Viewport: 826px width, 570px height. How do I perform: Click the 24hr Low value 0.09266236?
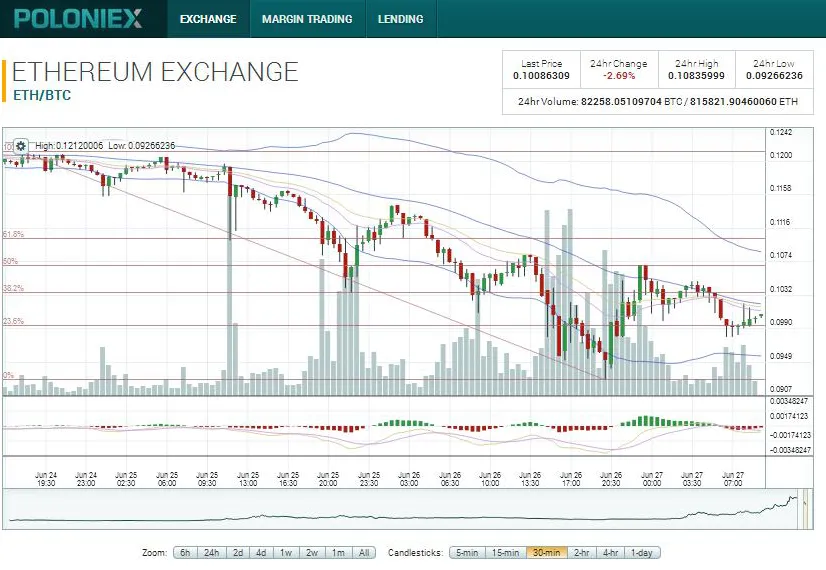pos(774,76)
